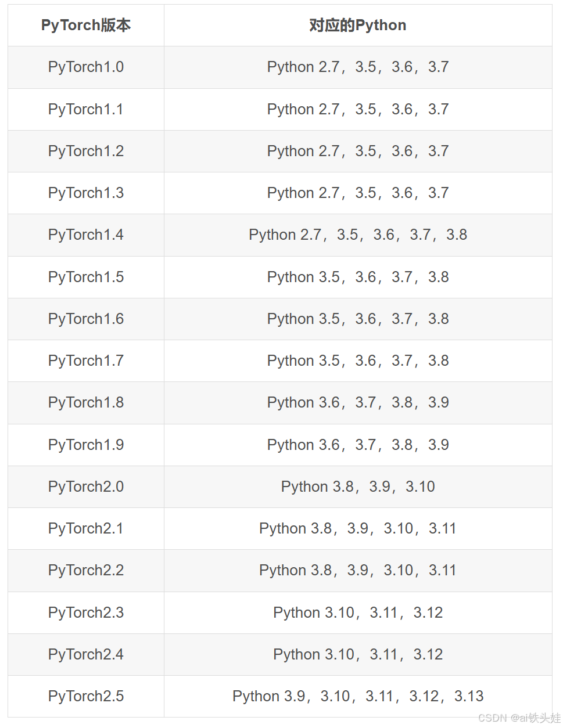Image resolution: width=563 pixels, height=728 pixels.
Task: Select the PyTorch2.2 cell
Action: coord(86,571)
